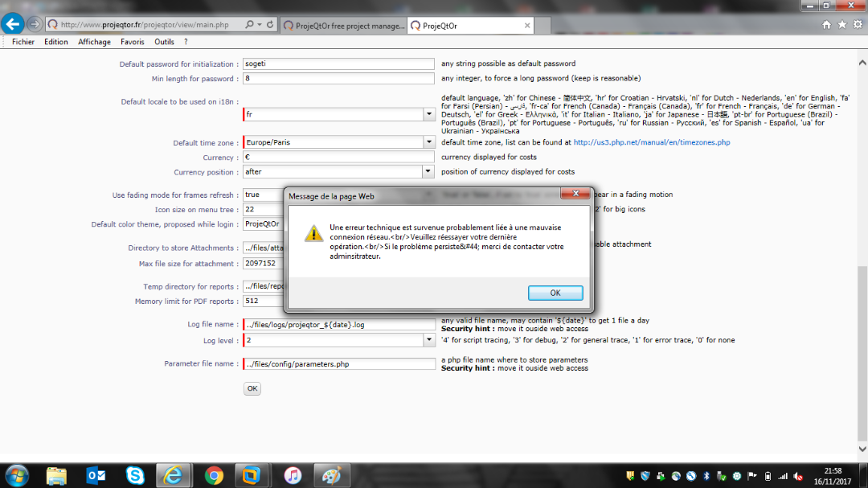The height and width of the screenshot is (488, 868).
Task: Open the new tab button beside the tabs
Action: pos(542,26)
